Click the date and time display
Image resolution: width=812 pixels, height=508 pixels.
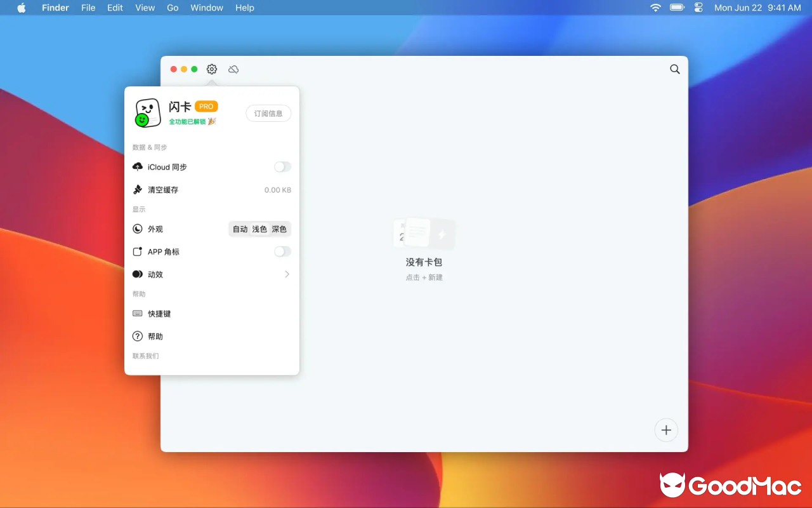[x=757, y=8]
